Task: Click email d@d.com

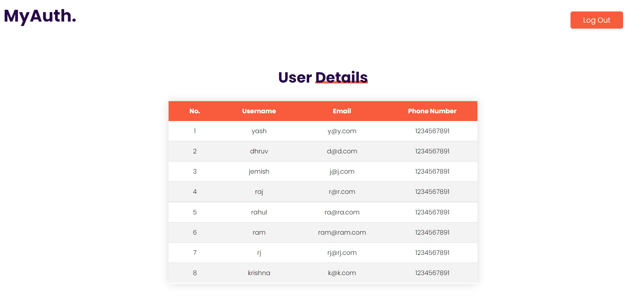Action: 342,151
